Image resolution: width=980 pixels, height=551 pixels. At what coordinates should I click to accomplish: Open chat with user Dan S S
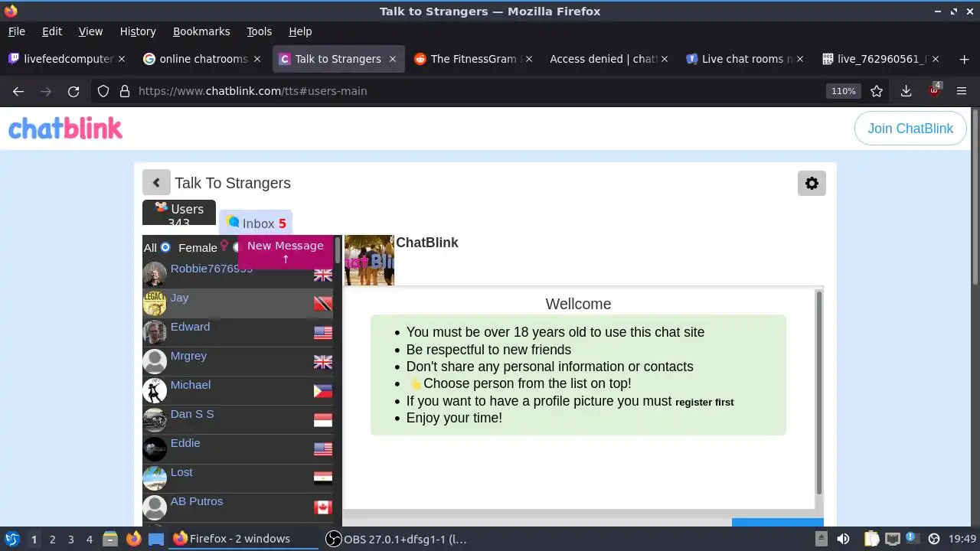pyautogui.click(x=237, y=420)
